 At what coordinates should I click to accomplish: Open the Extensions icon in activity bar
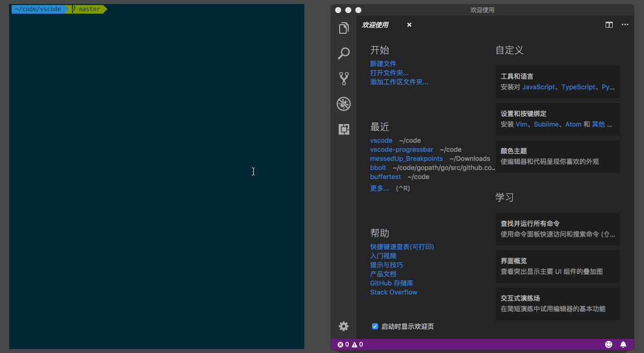click(x=344, y=130)
